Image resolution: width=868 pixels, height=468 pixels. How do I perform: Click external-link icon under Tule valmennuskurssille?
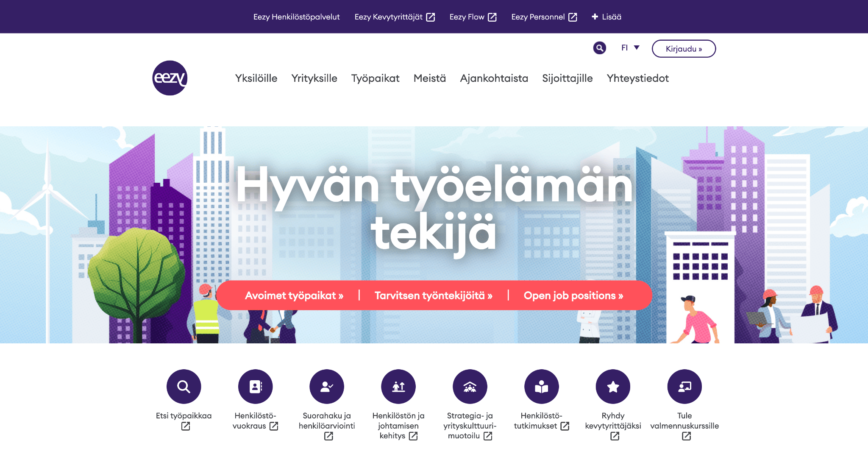click(687, 436)
